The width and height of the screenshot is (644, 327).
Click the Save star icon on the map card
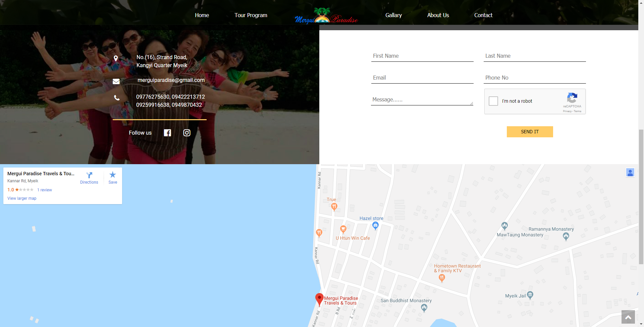click(112, 175)
